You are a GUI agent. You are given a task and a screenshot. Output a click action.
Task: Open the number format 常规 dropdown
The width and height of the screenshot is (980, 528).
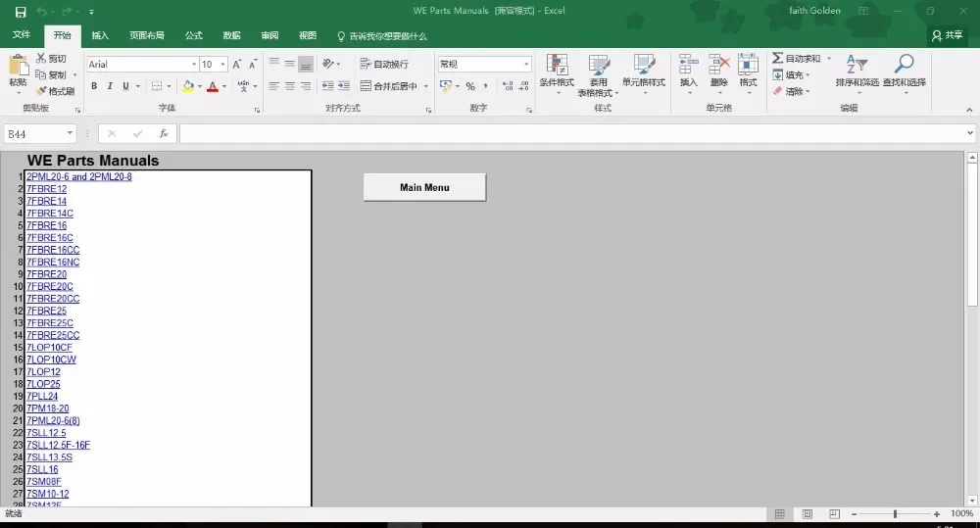click(526, 65)
